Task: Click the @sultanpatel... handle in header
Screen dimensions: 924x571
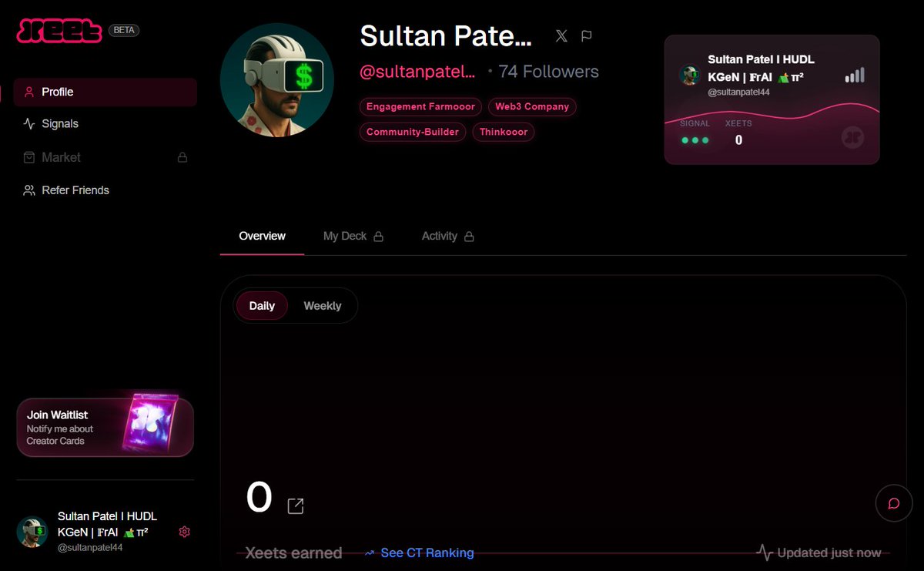Action: 417,72
